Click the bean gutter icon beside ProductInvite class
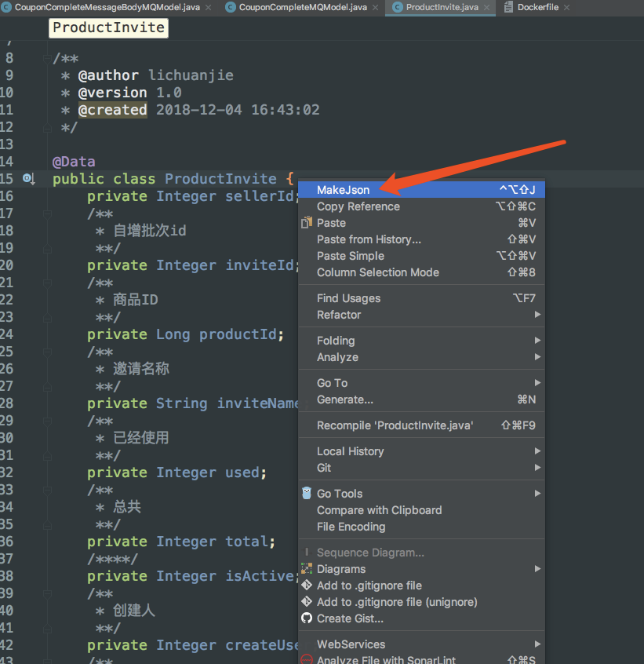Viewport: 644px width, 664px height. (28, 179)
